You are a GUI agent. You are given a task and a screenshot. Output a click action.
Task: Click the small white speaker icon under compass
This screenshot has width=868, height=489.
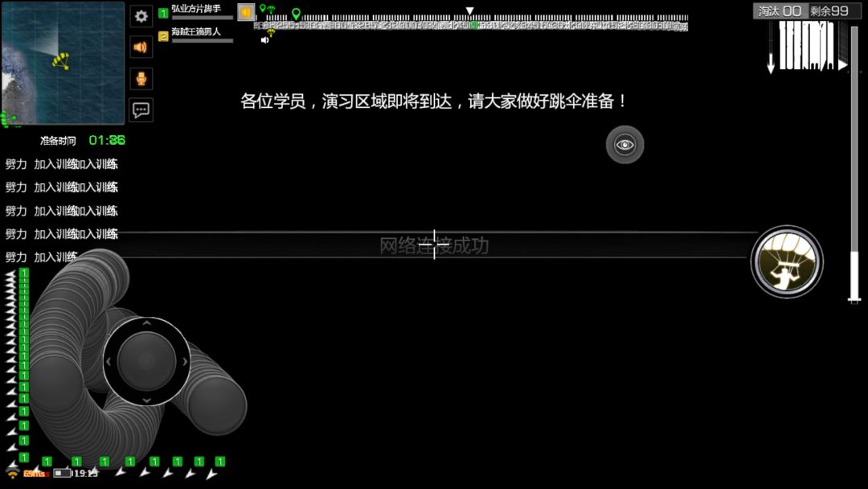click(264, 40)
